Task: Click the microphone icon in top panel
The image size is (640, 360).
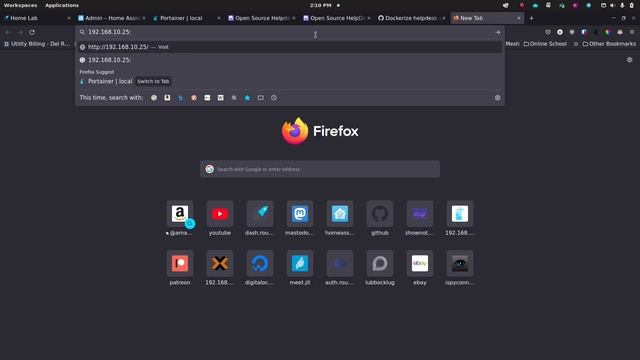Action: [x=622, y=5]
